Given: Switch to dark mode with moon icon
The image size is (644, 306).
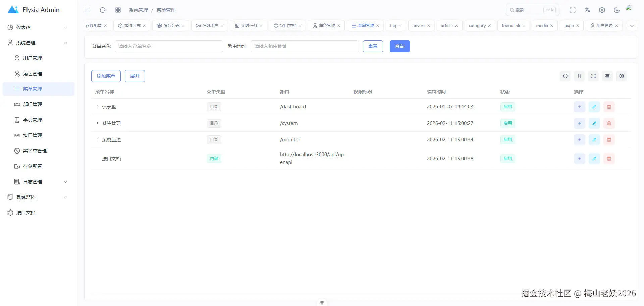Looking at the screenshot, I should point(617,10).
